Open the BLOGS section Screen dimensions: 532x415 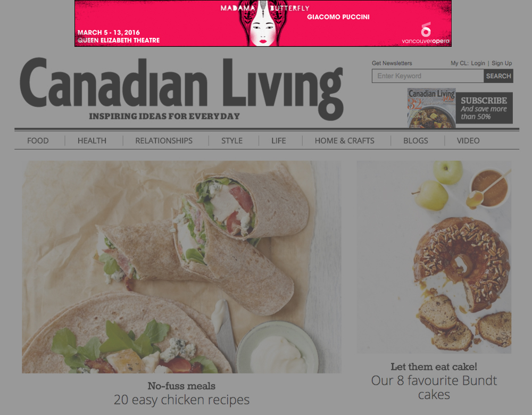pos(415,140)
